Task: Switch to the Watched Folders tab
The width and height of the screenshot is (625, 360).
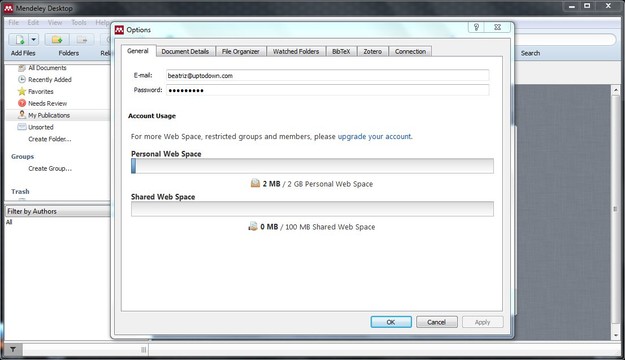Action: tap(296, 51)
